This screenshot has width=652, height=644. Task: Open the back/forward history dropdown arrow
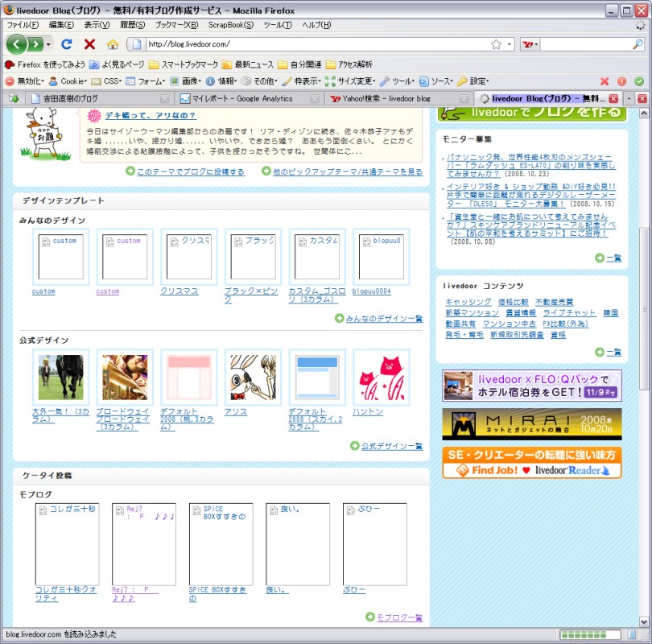(x=48, y=44)
